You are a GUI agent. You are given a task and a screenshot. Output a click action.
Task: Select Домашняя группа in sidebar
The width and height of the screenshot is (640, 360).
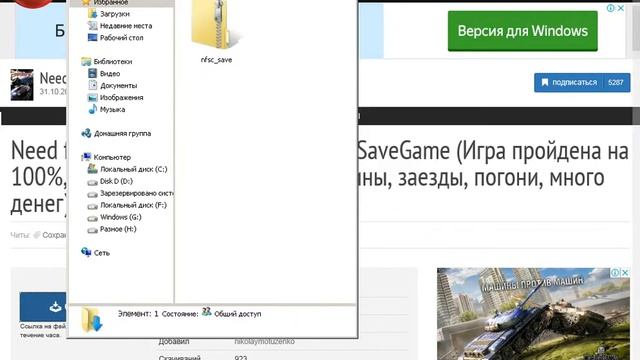122,133
